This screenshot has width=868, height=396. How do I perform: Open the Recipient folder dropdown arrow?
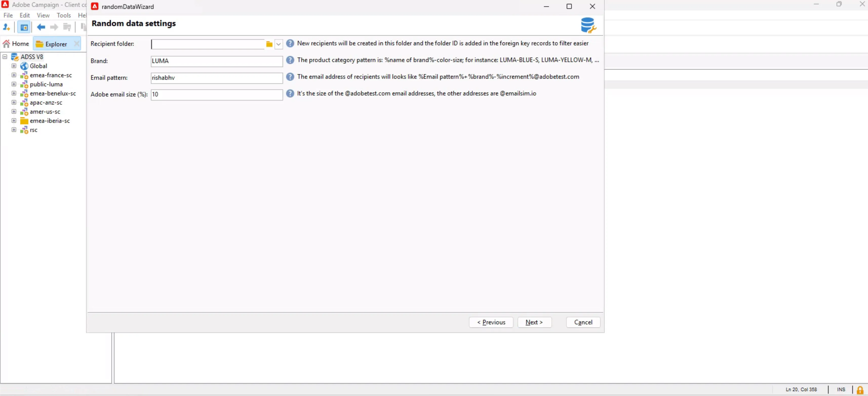pyautogui.click(x=278, y=44)
